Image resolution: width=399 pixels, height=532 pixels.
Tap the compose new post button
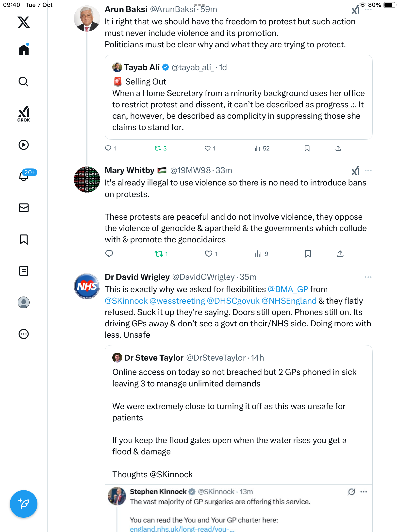(x=24, y=504)
